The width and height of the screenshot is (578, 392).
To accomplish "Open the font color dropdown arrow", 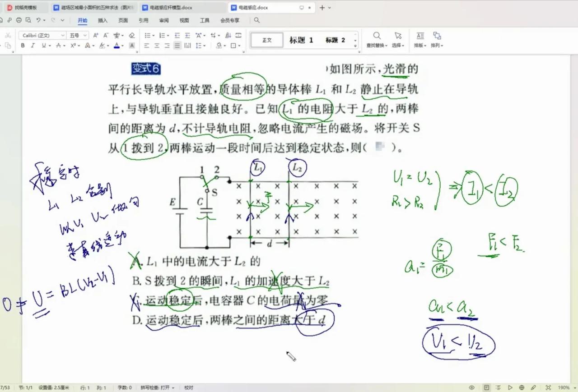I will pyautogui.click(x=122, y=46).
